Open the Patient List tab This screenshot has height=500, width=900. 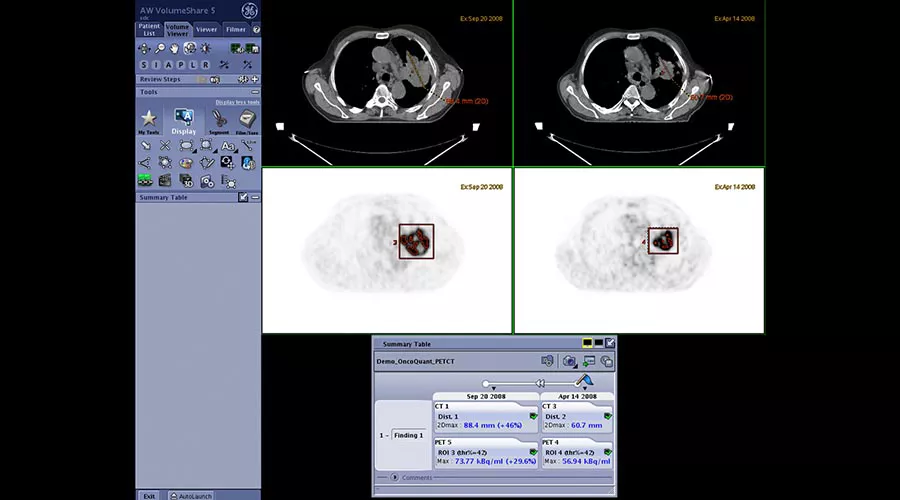[149, 29]
